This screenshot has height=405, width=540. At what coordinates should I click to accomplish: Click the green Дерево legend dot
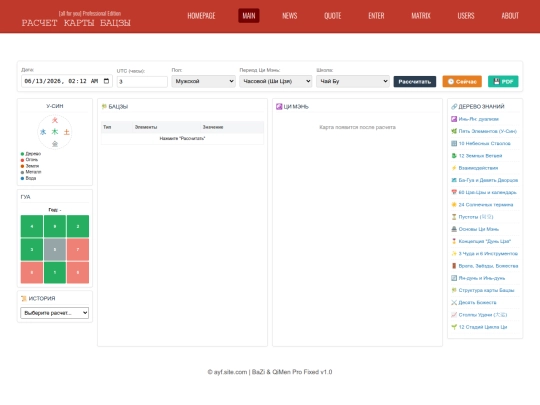click(x=22, y=154)
